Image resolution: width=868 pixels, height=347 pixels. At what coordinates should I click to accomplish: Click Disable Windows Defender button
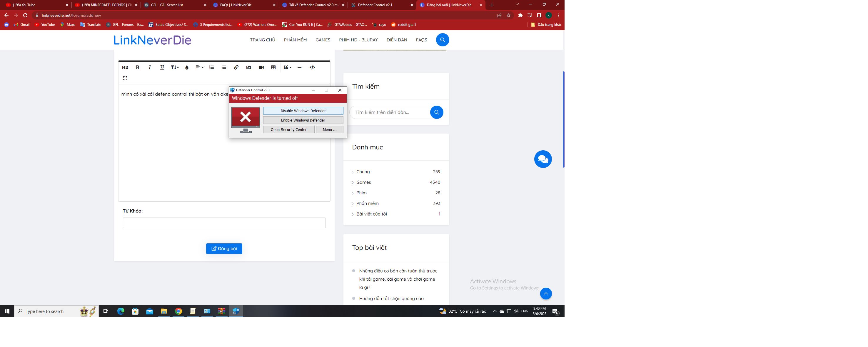pos(303,110)
